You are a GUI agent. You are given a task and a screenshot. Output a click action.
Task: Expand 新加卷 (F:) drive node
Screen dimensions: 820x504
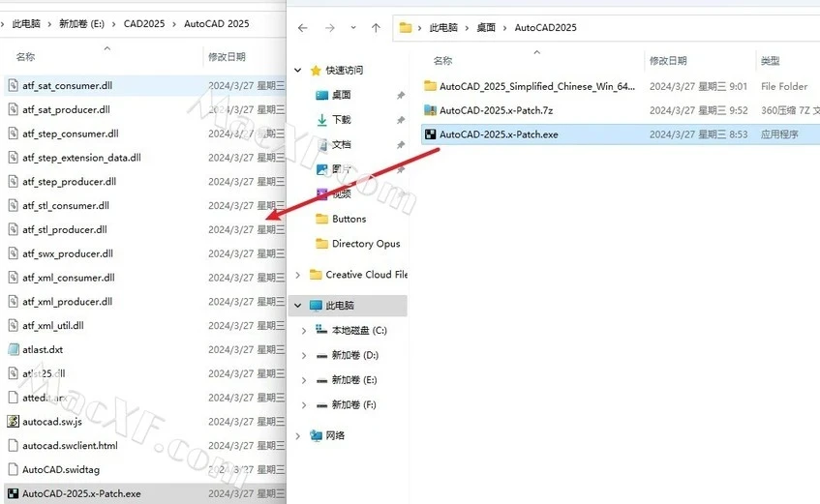(x=304, y=404)
